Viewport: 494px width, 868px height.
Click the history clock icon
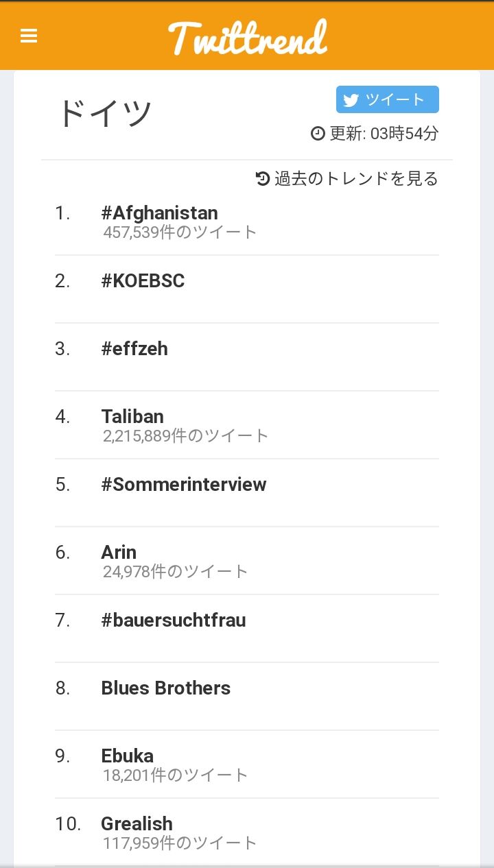(263, 179)
